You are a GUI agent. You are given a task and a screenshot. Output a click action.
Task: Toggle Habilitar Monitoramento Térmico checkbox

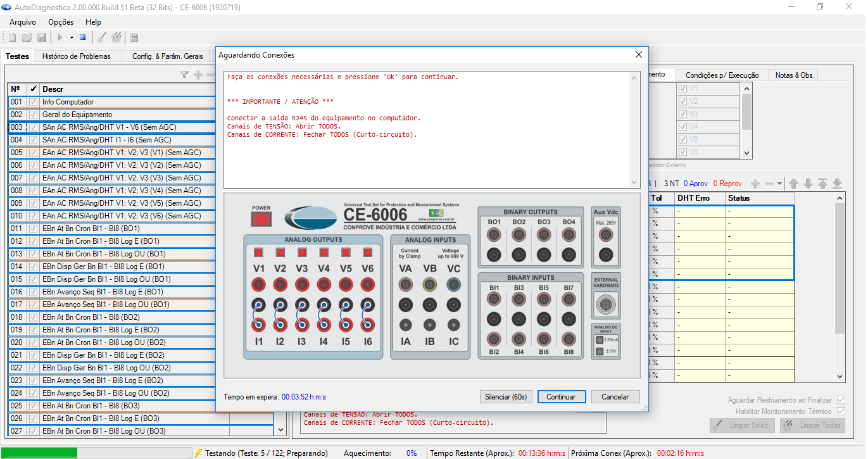pos(841,412)
